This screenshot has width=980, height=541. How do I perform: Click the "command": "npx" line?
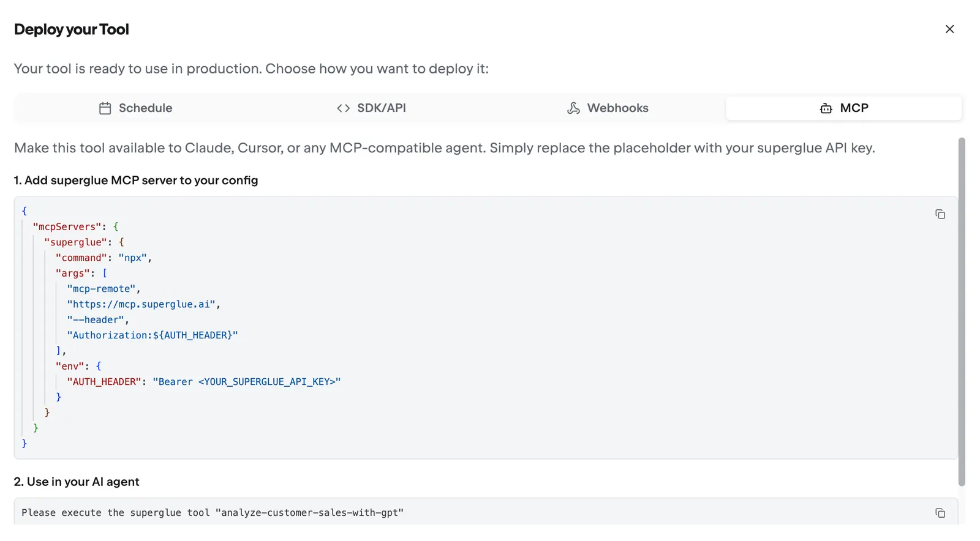[104, 258]
